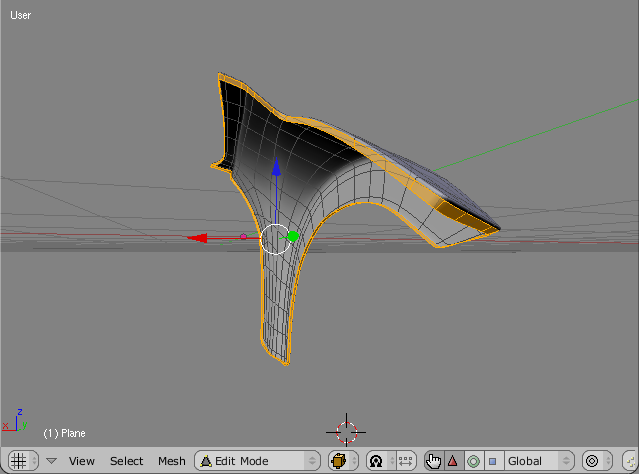Click the blue Z axis manipulator arrow
Screen dimensions: 639x474
pos(276,167)
